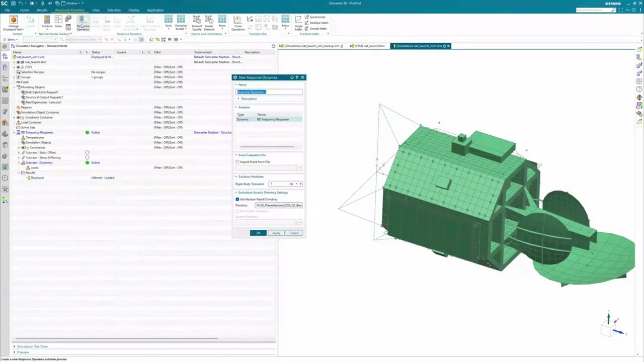Activate Subcase - Static Offset status circle
The image size is (644, 362).
[87, 152]
